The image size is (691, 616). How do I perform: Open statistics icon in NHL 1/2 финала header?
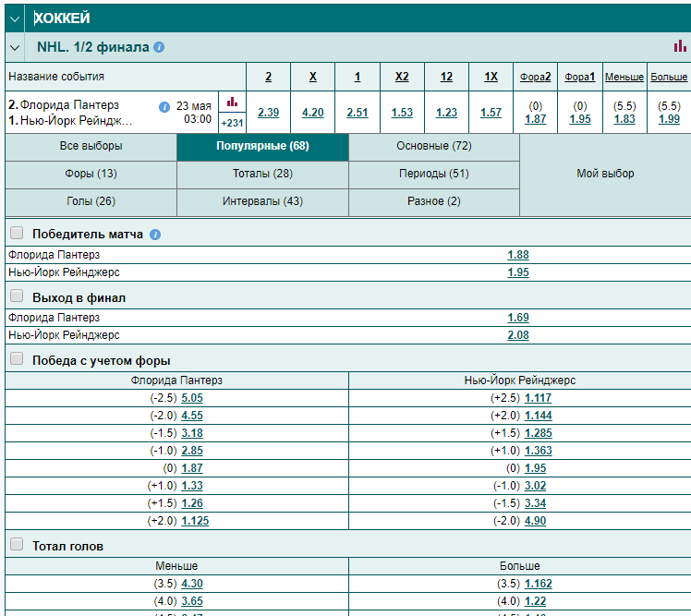680,46
